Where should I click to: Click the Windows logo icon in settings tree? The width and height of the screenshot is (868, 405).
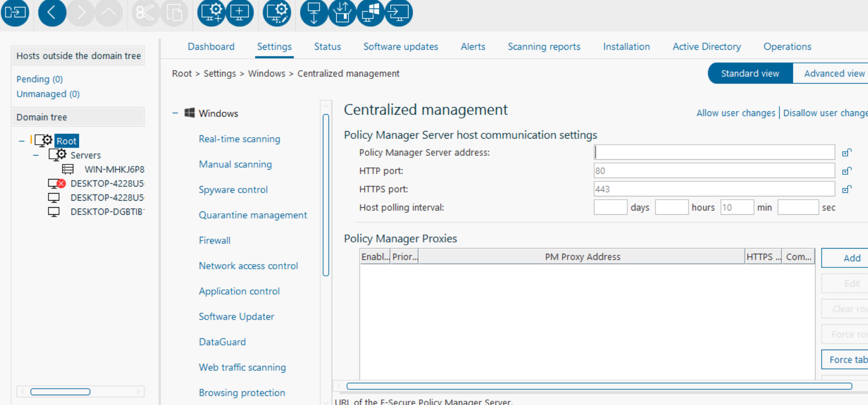click(x=190, y=113)
